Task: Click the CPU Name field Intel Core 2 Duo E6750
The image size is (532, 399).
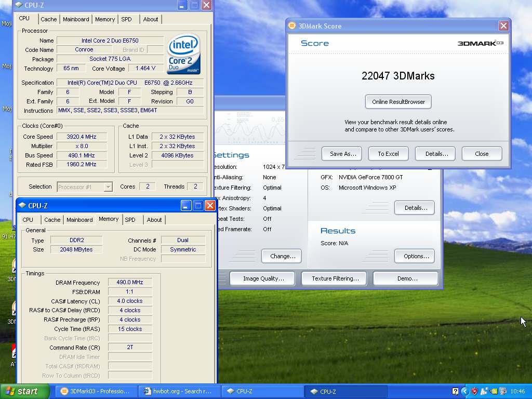Action: 110,41
